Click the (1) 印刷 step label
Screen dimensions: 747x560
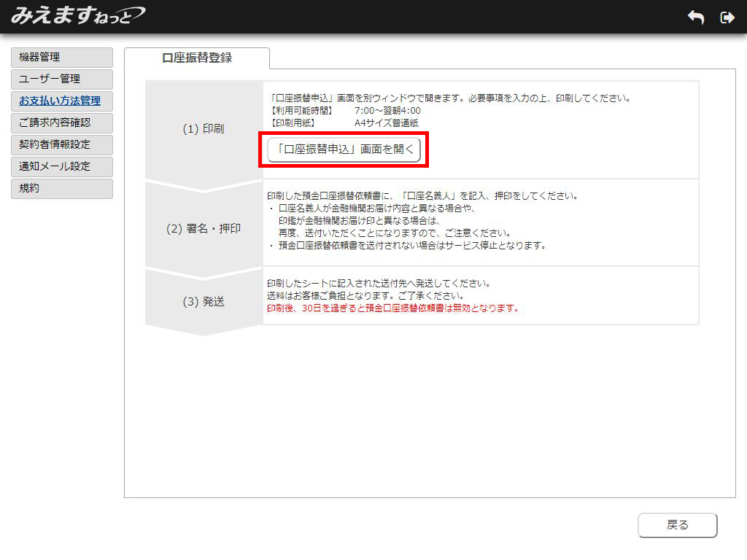coord(203,129)
